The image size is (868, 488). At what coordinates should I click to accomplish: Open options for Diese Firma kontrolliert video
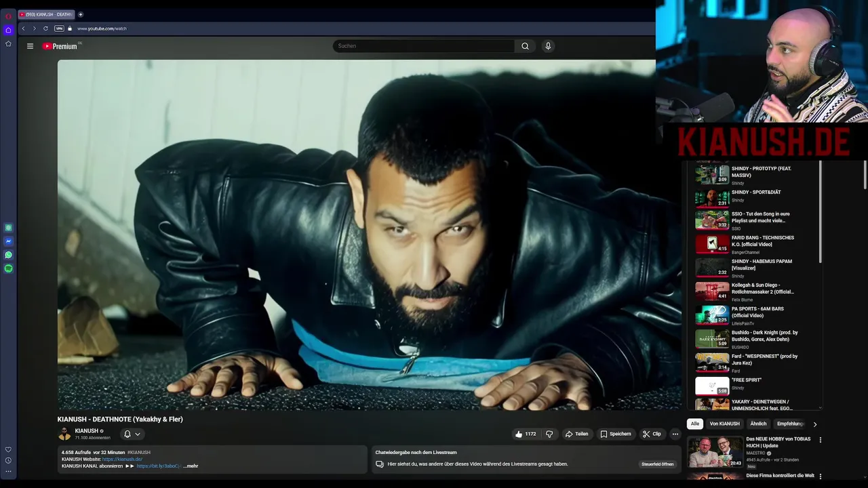click(820, 476)
